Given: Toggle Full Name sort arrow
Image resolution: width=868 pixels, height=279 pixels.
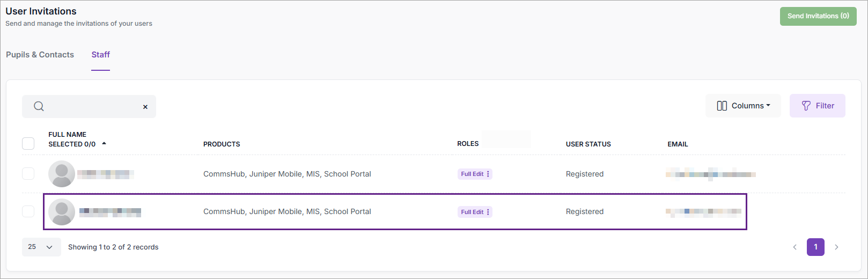Looking at the screenshot, I should tap(104, 143).
